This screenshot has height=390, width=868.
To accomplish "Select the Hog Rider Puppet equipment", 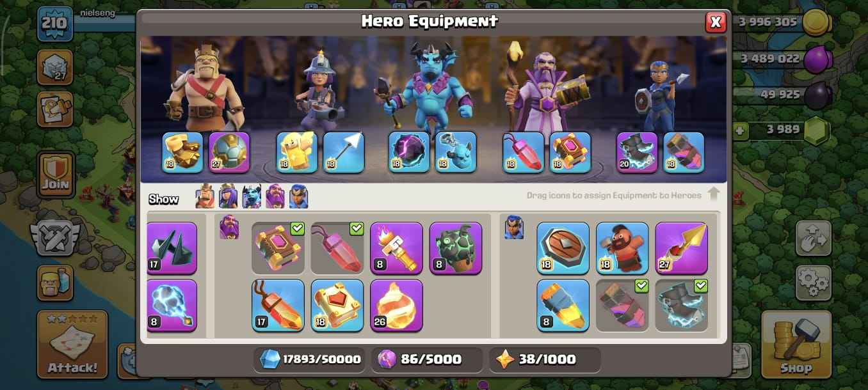I will [622, 248].
